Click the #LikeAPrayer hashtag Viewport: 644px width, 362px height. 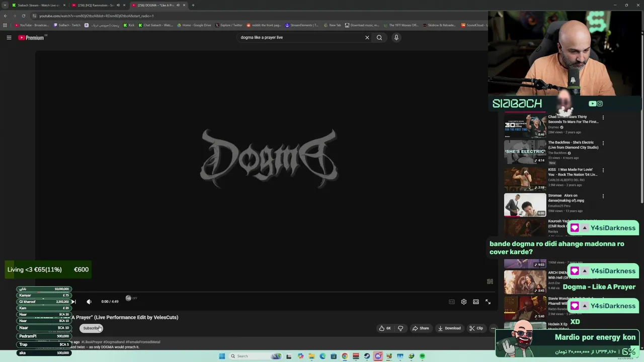(x=92, y=342)
